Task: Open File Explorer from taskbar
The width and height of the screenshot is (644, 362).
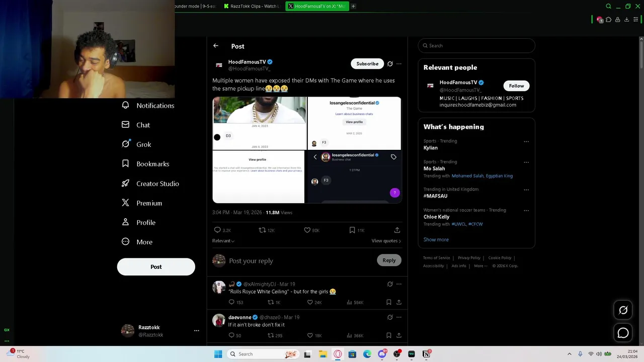Action: point(323,354)
